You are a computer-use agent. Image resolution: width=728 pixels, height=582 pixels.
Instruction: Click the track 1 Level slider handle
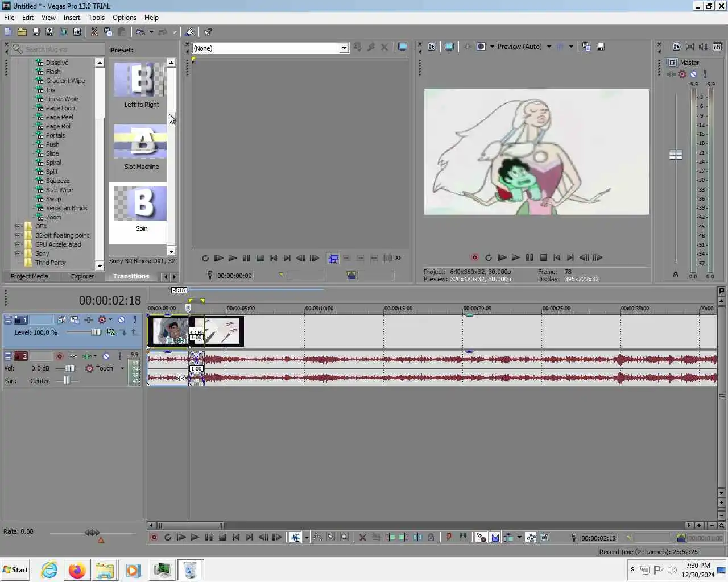coord(96,332)
